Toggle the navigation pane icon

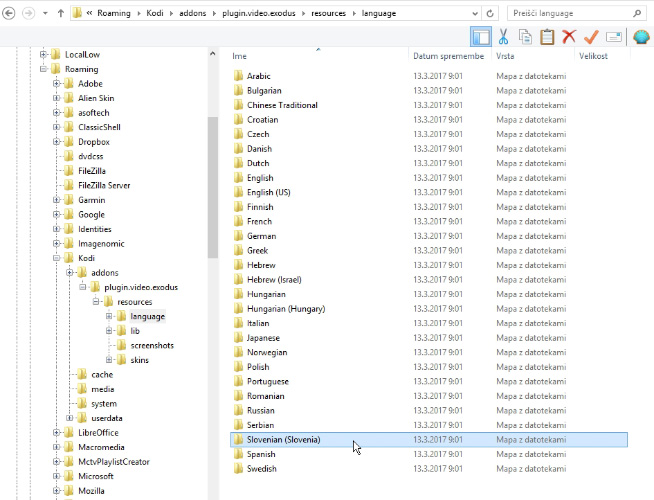tap(481, 37)
